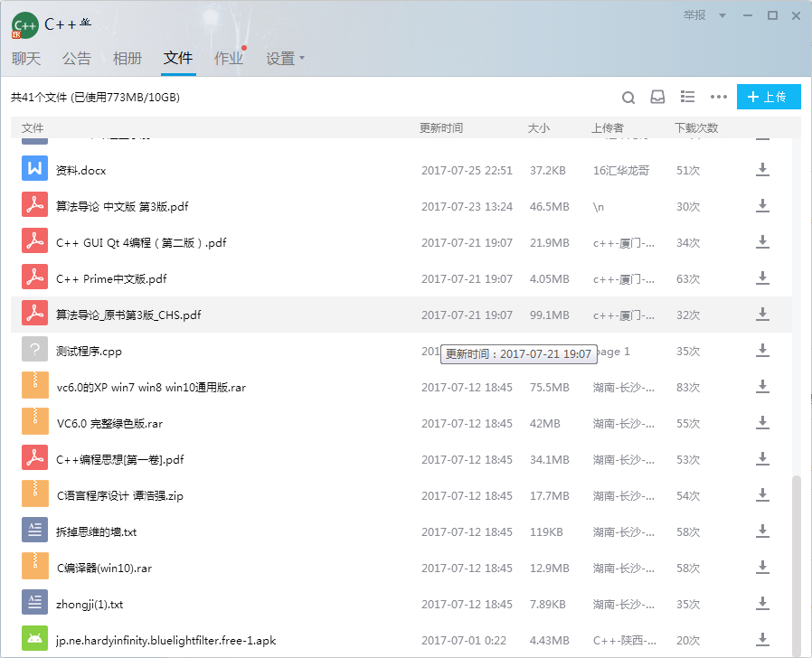Download C语言程序设计 谭浩强.zip
Viewport: 812px width, 658px height.
coord(762,495)
